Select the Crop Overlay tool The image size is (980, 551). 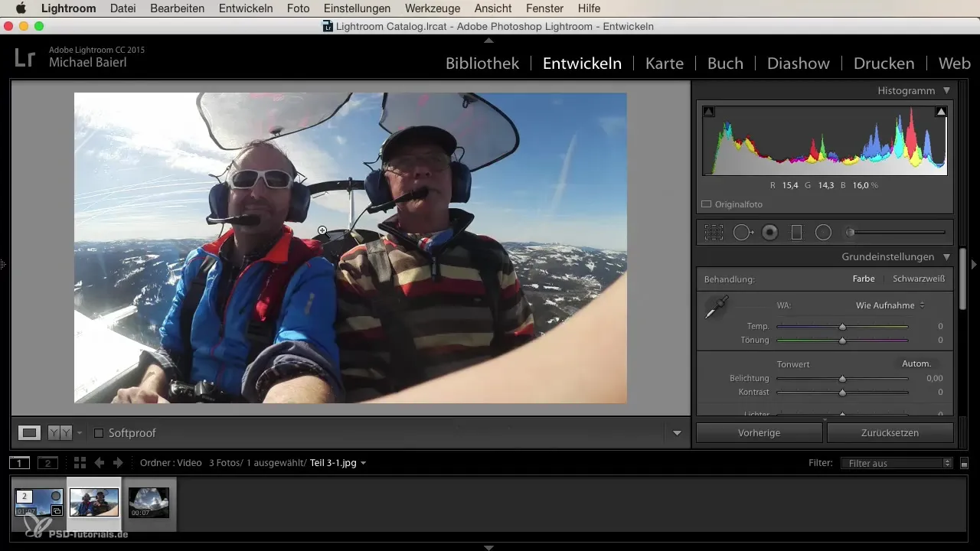(714, 233)
